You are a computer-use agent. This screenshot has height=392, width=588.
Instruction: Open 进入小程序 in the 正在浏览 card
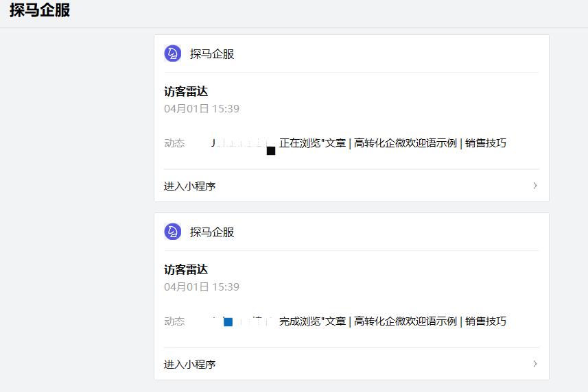coord(190,186)
